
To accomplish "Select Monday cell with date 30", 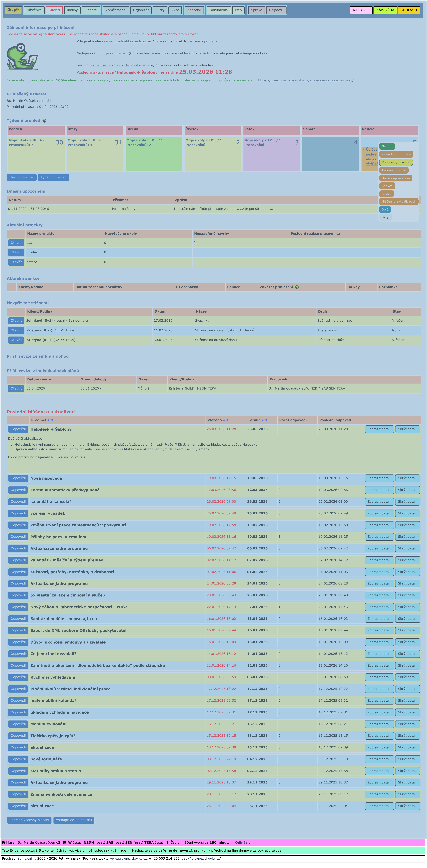I will click(36, 154).
